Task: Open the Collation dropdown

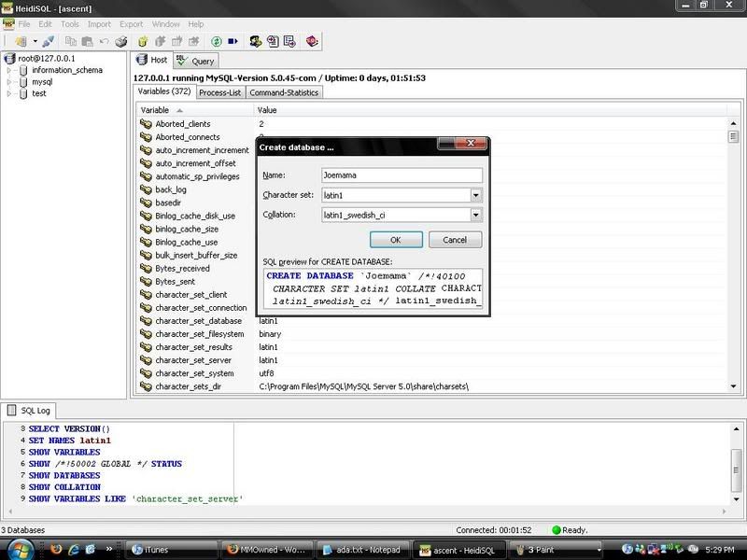Action: click(x=475, y=216)
